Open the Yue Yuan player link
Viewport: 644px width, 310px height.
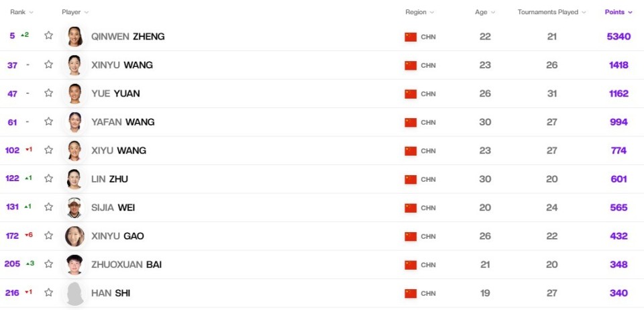[115, 94]
